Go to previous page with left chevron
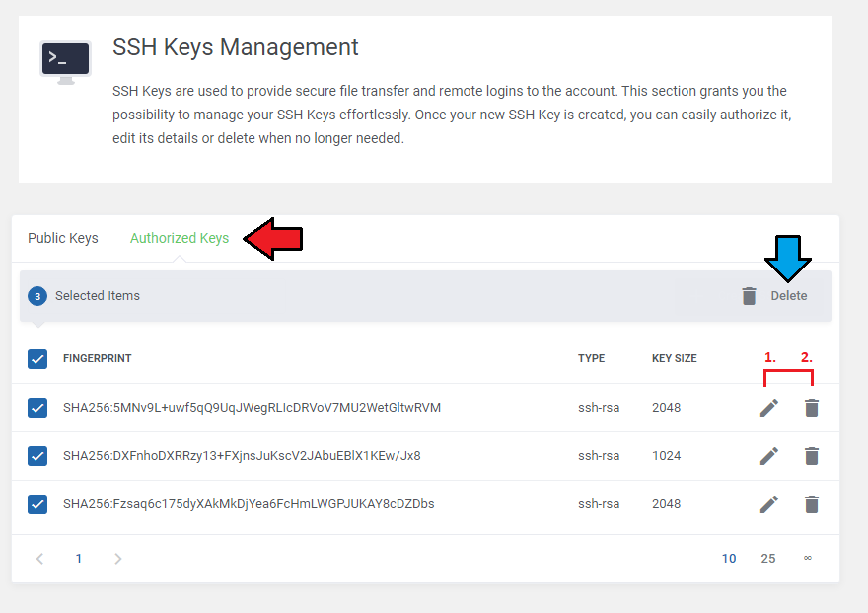 pos(39,559)
